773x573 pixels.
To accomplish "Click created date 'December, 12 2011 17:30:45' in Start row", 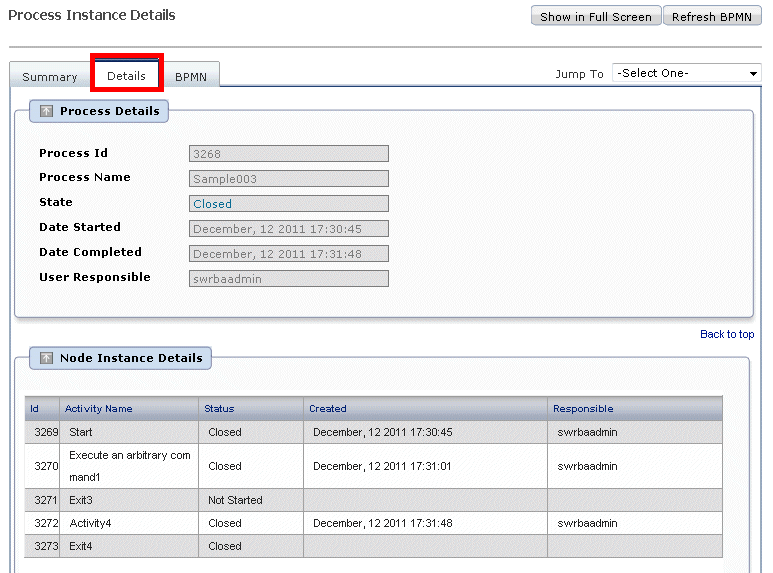I will (x=383, y=432).
